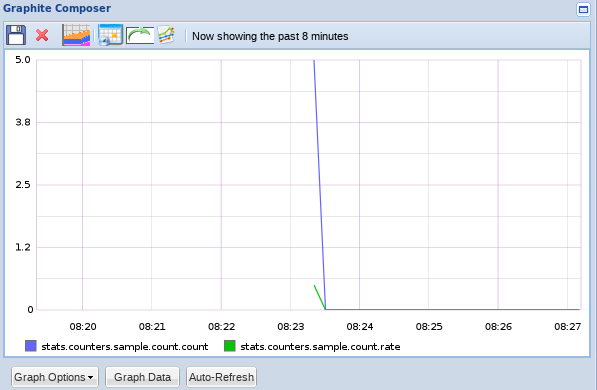Toggle the Auto-Refresh button
Screen dimensions: 597x390
221,377
